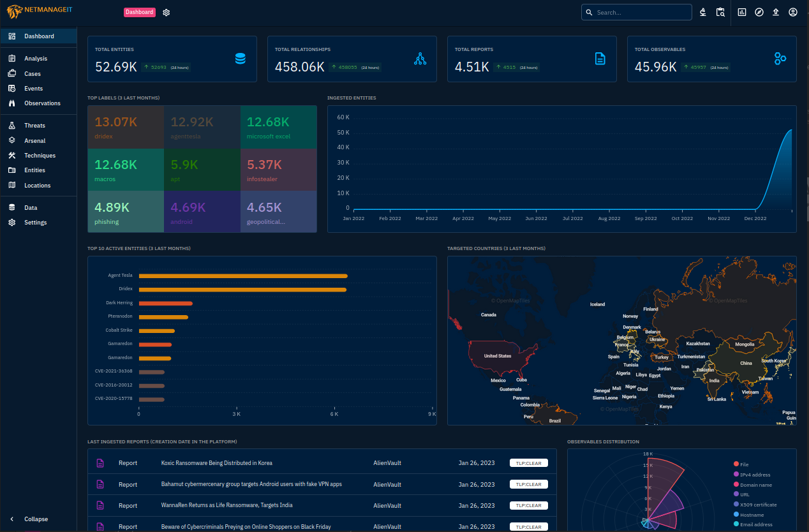Click the bar chart dashboards icon
Viewport: 809px width, 532px height.
(742, 12)
